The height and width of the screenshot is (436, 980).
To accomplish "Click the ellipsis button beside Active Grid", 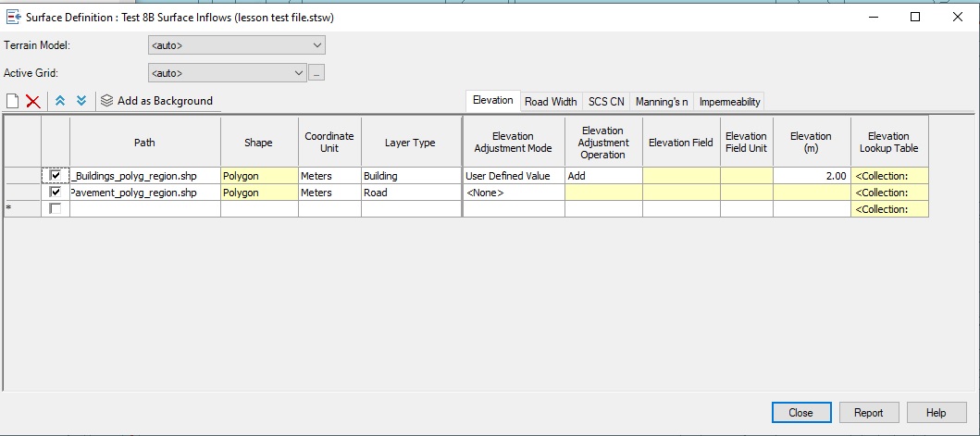I will coord(316,73).
